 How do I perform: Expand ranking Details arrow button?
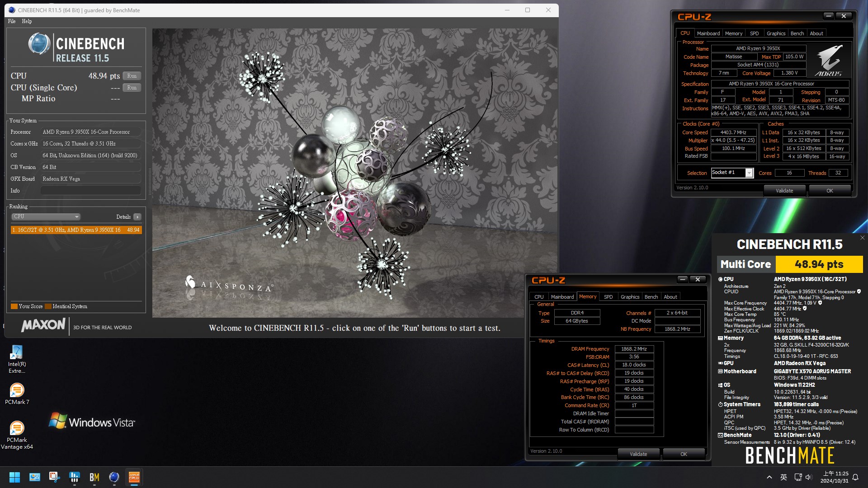click(137, 217)
